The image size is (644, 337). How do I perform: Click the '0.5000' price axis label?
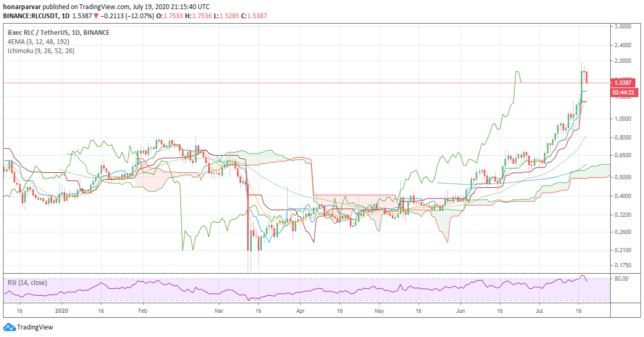coord(622,177)
